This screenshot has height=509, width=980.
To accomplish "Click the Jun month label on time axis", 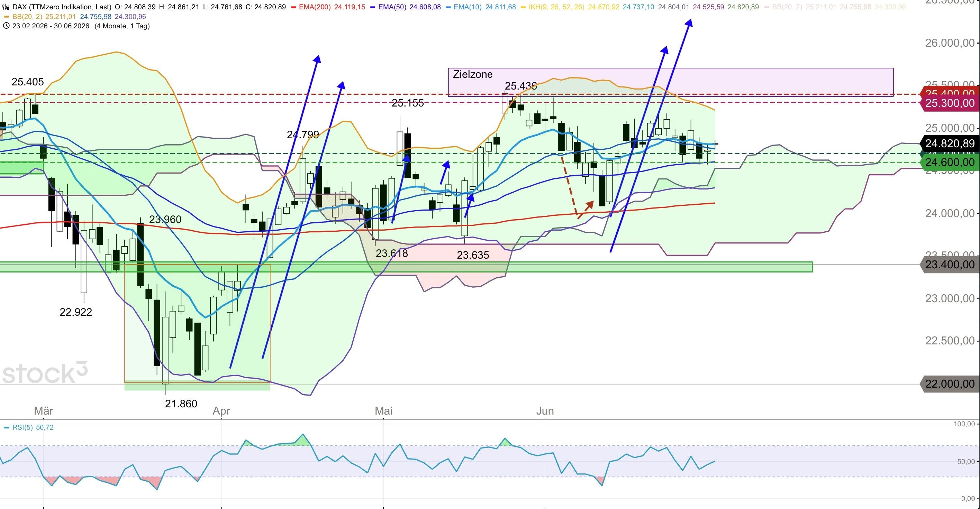I will click(x=545, y=411).
